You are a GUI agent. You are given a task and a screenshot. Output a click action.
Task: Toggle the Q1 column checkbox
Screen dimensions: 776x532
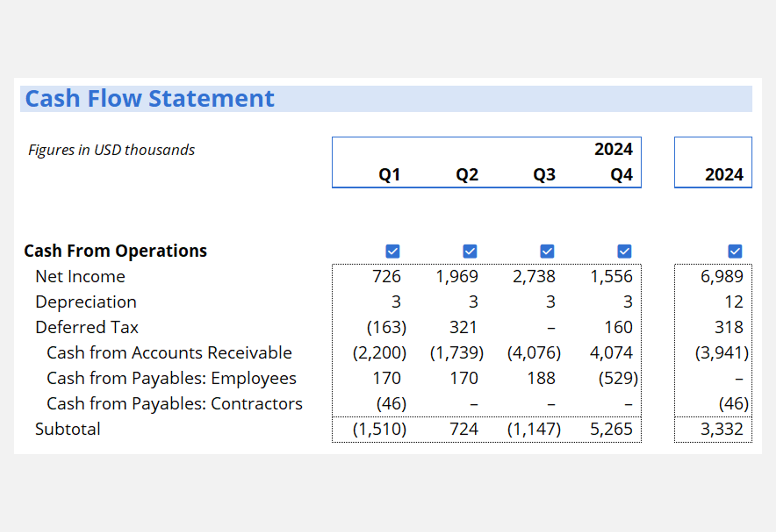pos(392,251)
